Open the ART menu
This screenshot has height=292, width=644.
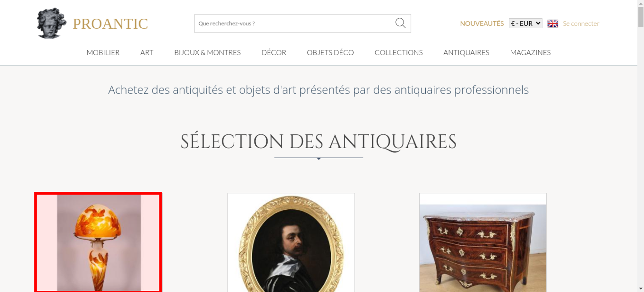[x=147, y=52]
